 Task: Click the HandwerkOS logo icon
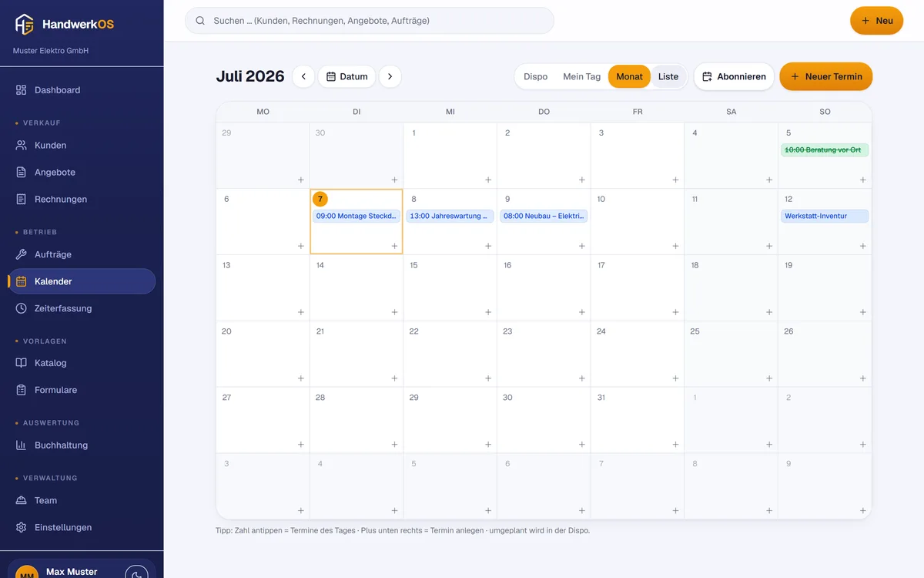(x=25, y=24)
